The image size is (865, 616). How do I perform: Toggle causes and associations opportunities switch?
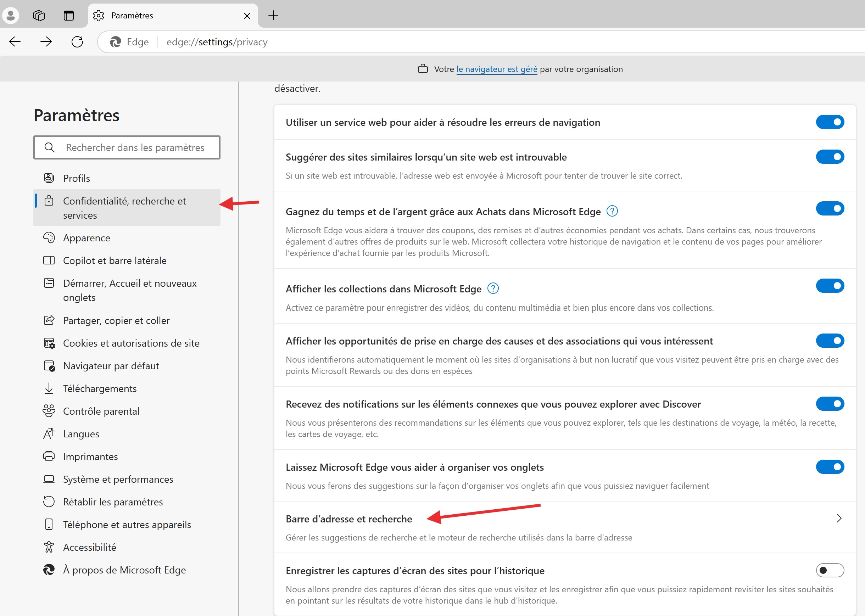point(830,341)
